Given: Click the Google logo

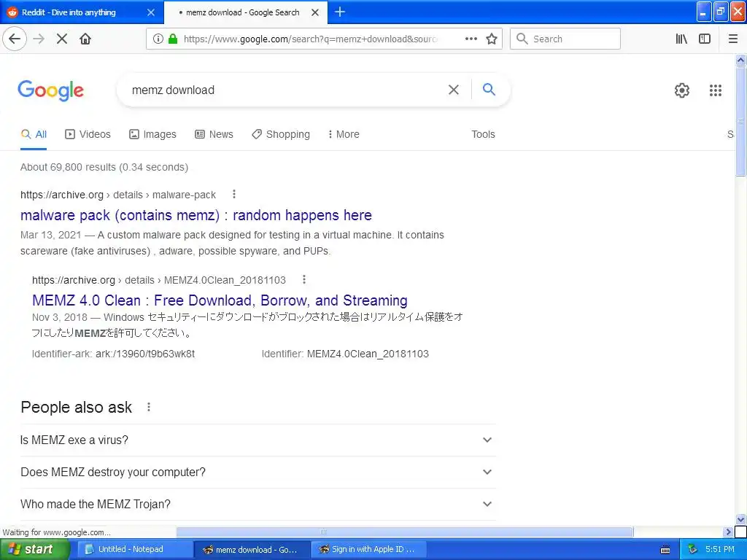Looking at the screenshot, I should (50, 90).
